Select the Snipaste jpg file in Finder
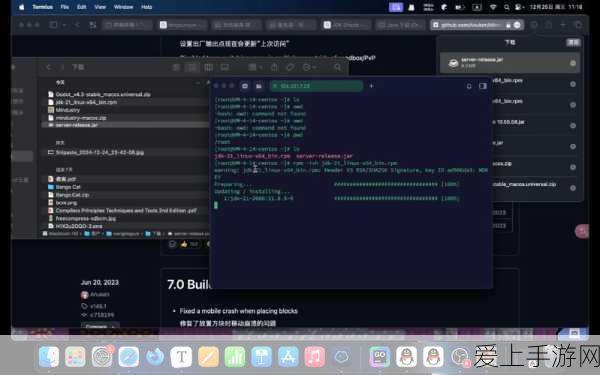Image resolution: width=600 pixels, height=375 pixels. 99,152
